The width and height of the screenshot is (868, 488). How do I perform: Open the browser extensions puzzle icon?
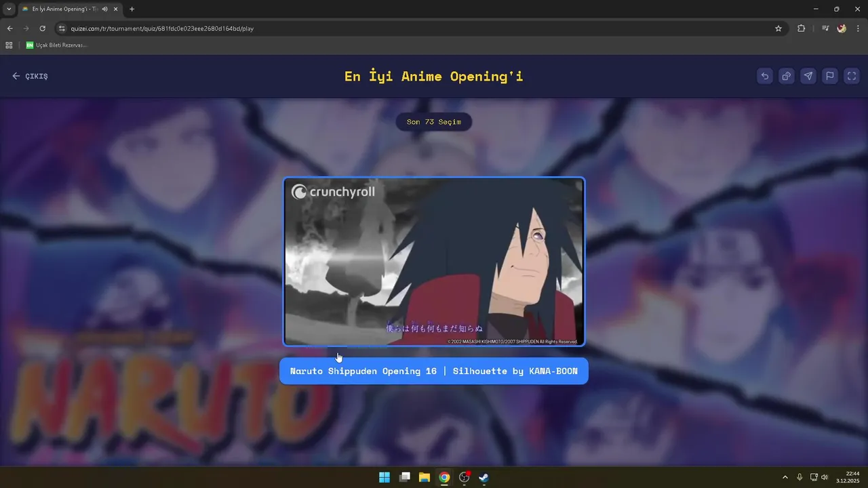[x=802, y=28]
